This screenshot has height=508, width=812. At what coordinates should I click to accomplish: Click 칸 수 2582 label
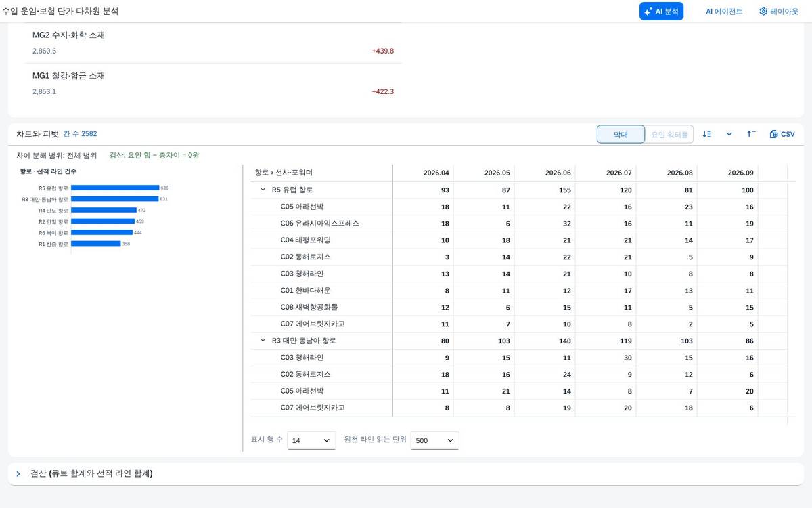[80, 134]
